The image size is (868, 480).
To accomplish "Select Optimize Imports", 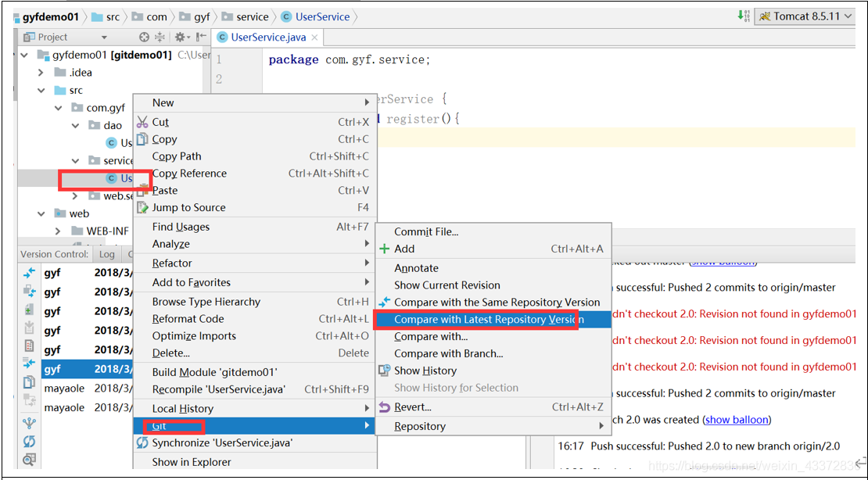I will (x=255, y=336).
